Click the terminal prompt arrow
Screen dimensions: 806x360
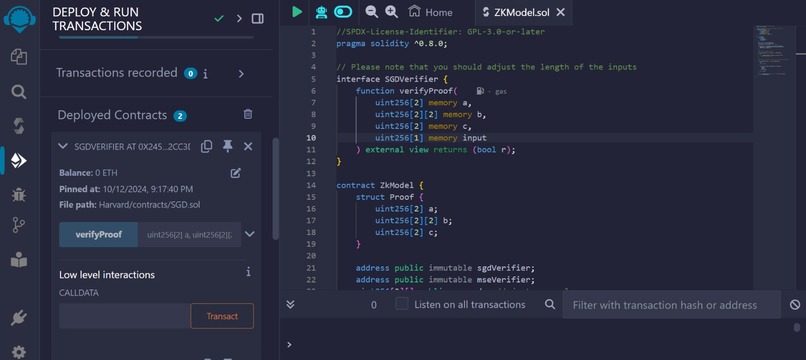tap(289, 344)
